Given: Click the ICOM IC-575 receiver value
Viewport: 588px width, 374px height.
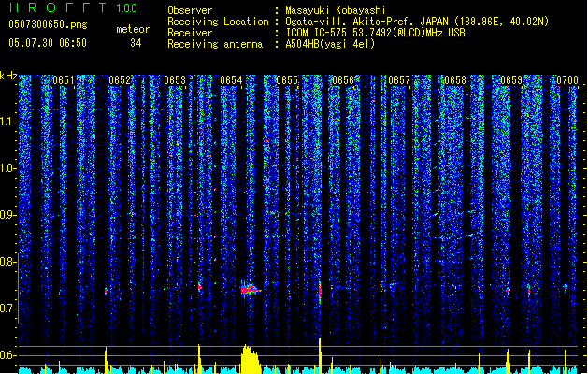Looking at the screenshot, I should (x=375, y=33).
